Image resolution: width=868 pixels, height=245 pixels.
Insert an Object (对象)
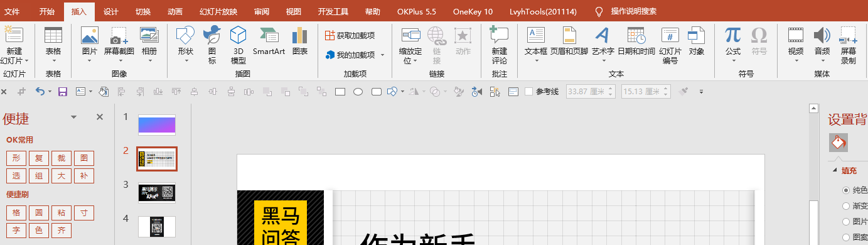click(x=696, y=41)
